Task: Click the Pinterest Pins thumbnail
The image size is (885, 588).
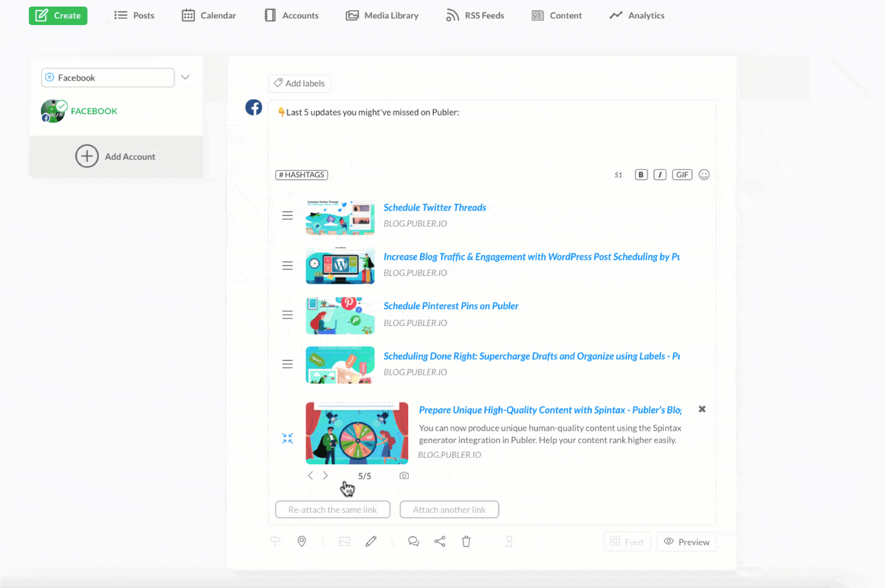Action: point(340,316)
